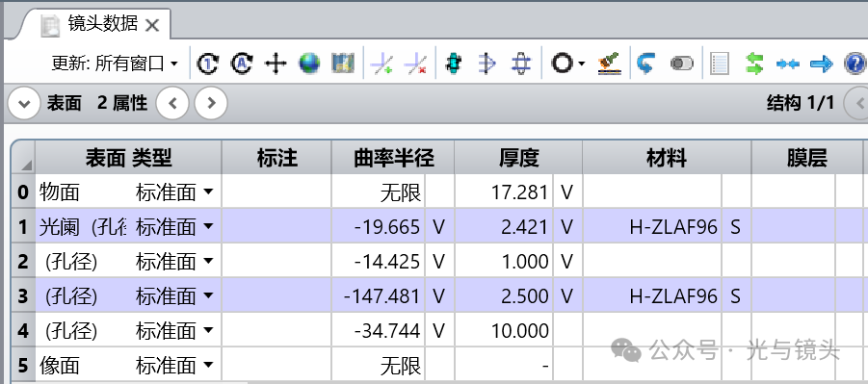868x384 pixels.
Task: Open surface type dropdown for row 5 像面
Action: tap(208, 365)
